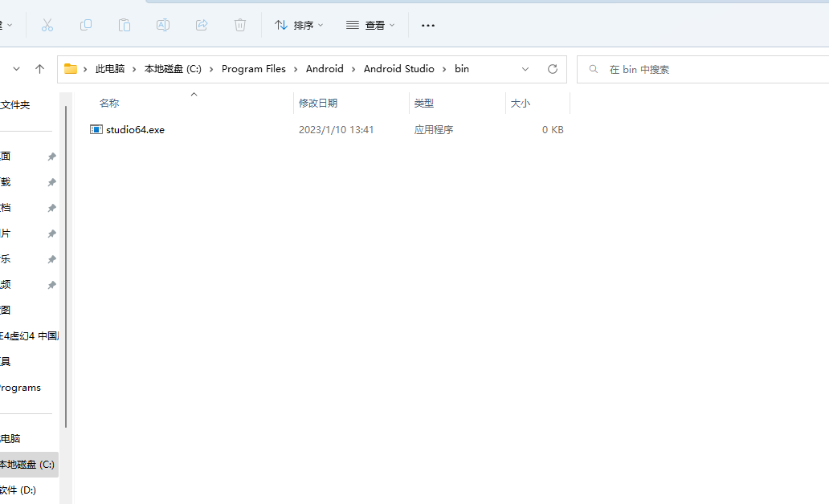The width and height of the screenshot is (829, 504).
Task: Open the pinned documents (档) folder in sidebar
Action: click(x=6, y=207)
